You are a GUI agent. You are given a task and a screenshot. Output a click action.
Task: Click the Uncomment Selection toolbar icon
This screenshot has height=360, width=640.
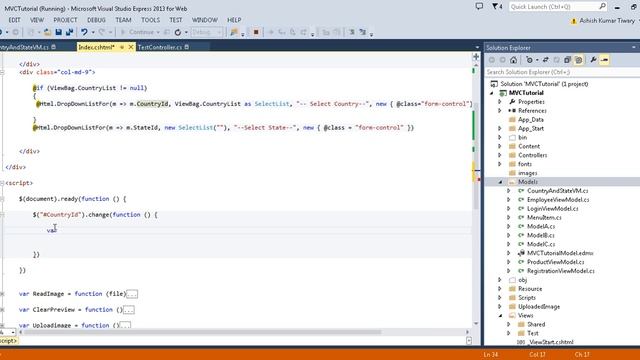click(x=362, y=32)
